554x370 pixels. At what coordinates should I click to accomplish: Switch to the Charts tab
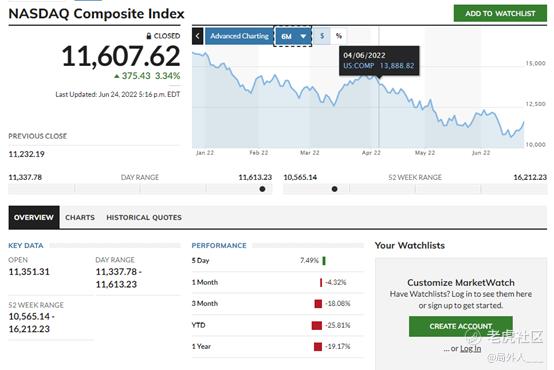(80, 217)
